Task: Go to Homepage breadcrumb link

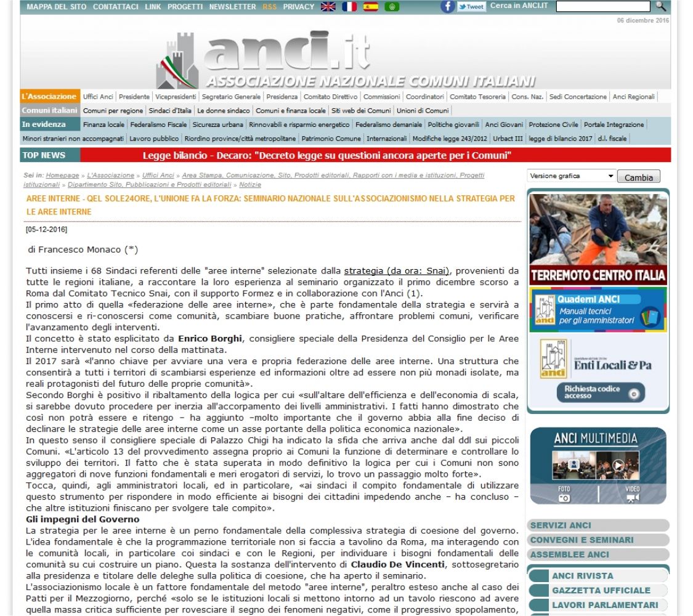Action: [x=62, y=176]
